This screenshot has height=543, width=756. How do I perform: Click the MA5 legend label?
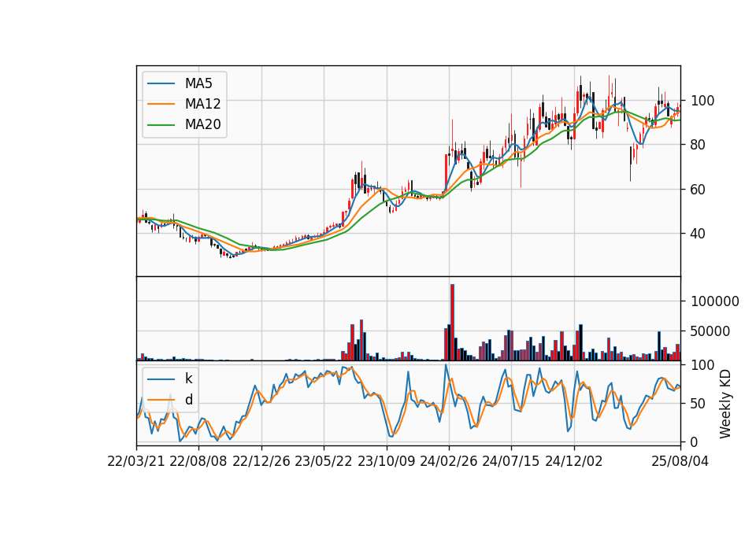[198, 83]
